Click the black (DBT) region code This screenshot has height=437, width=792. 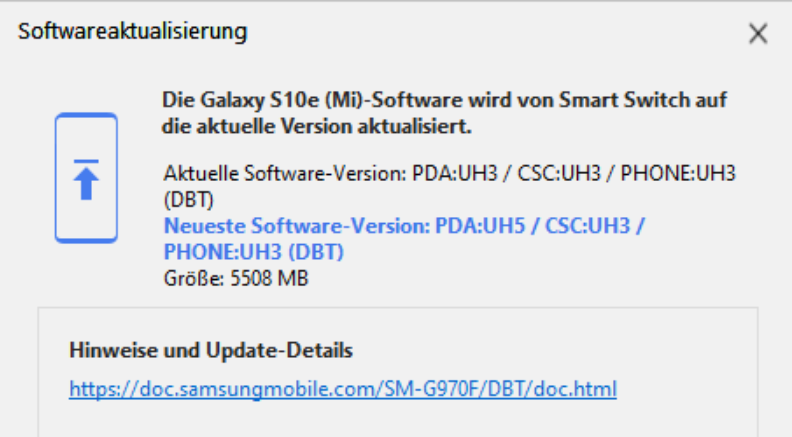pyautogui.click(x=189, y=200)
